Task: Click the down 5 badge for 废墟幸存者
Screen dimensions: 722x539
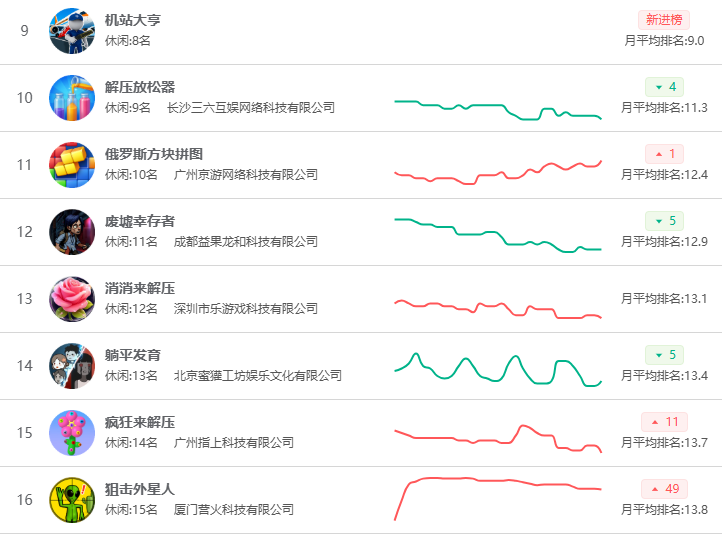Action: (x=664, y=221)
